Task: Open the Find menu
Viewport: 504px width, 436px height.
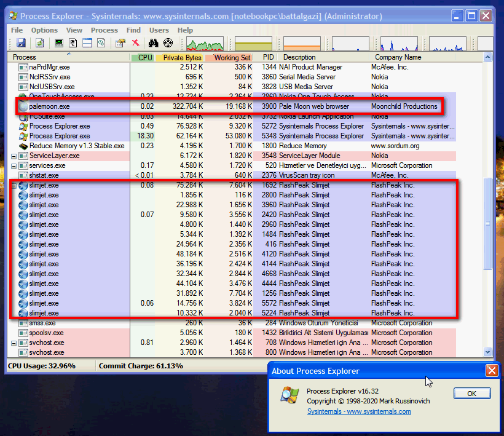Action: click(133, 30)
